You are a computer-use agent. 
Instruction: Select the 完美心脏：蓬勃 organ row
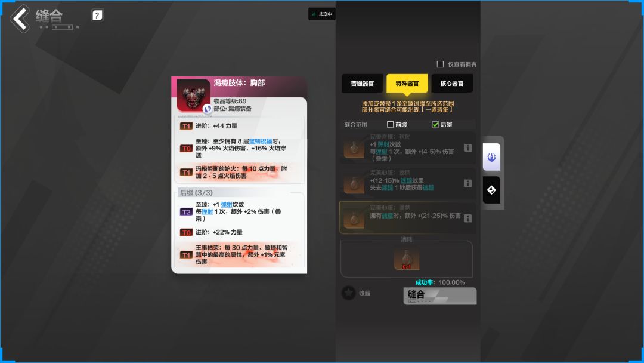pyautogui.click(x=407, y=217)
